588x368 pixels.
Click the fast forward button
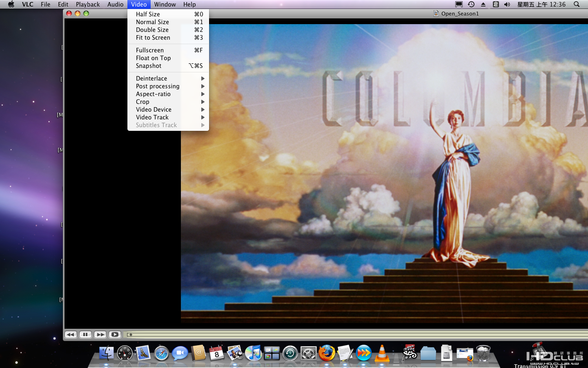pyautogui.click(x=100, y=334)
